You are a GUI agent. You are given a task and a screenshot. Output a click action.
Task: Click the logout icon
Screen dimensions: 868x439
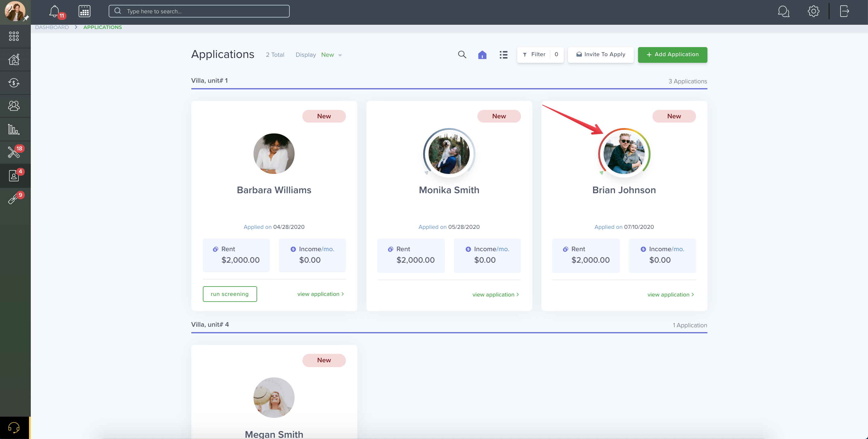(844, 11)
